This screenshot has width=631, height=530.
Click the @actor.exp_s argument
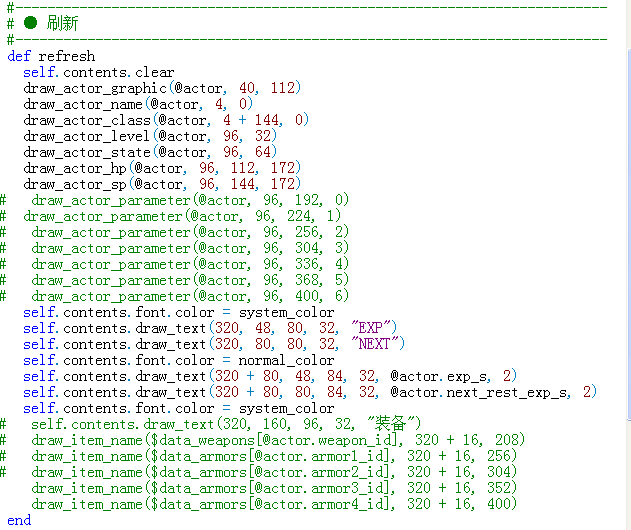pos(440,377)
